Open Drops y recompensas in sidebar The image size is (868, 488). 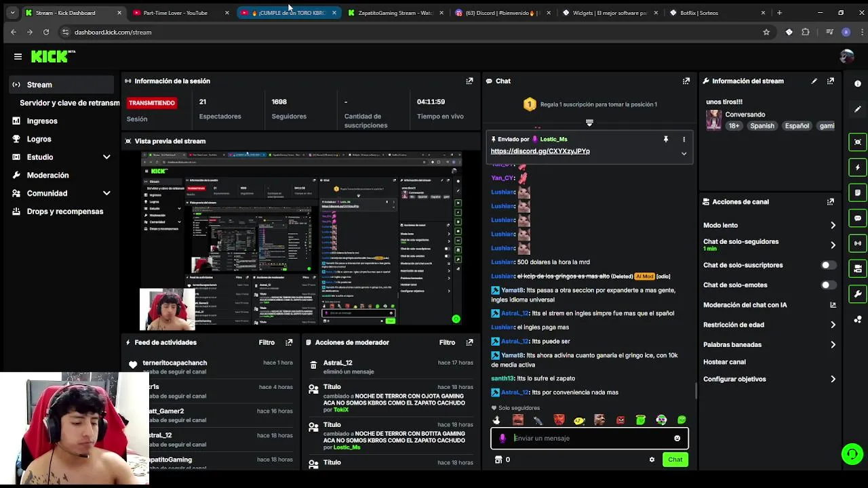pyautogui.click(x=65, y=211)
